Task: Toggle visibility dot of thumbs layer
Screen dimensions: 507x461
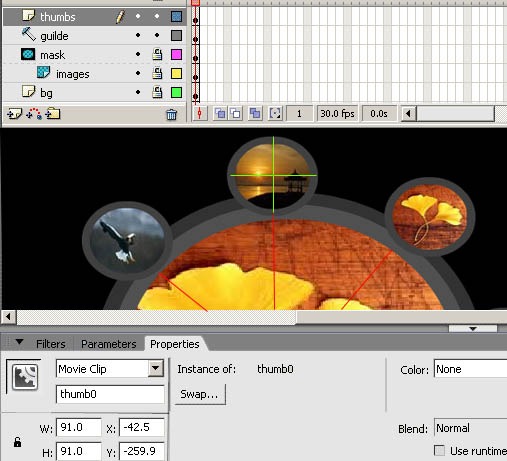Action: 138,16
